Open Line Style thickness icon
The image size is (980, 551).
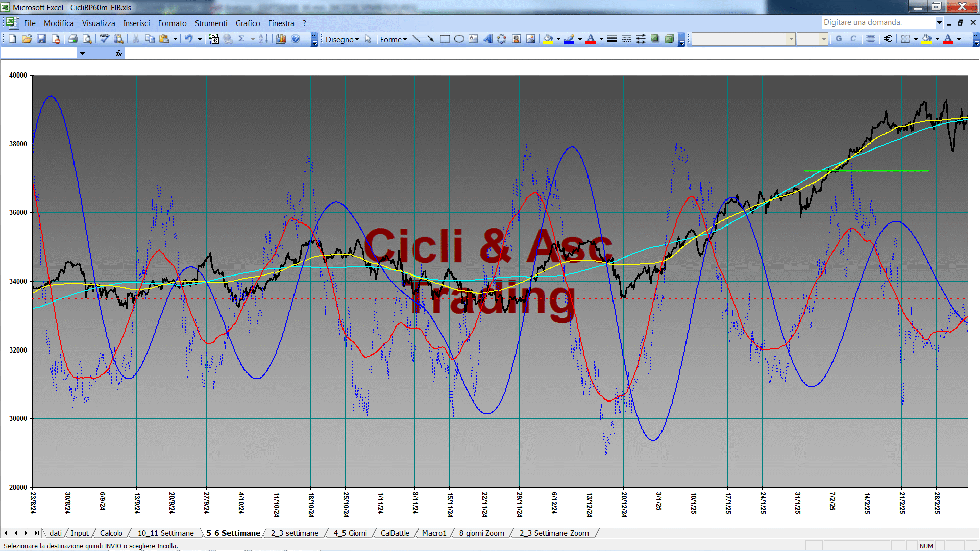click(612, 39)
